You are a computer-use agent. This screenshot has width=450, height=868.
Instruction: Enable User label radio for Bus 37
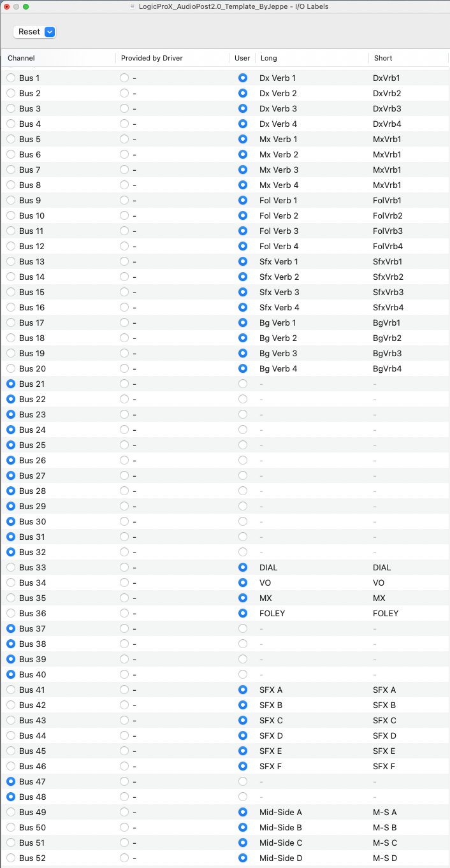coord(243,628)
